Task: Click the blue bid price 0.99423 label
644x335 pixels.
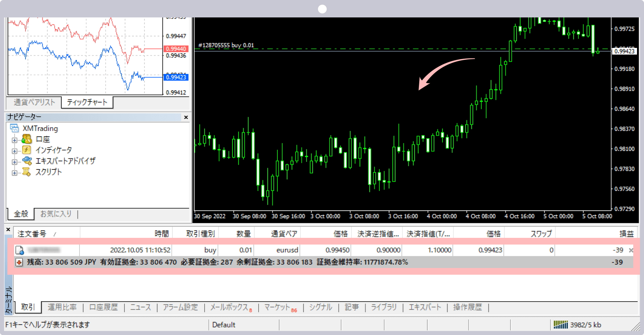Action: click(176, 77)
